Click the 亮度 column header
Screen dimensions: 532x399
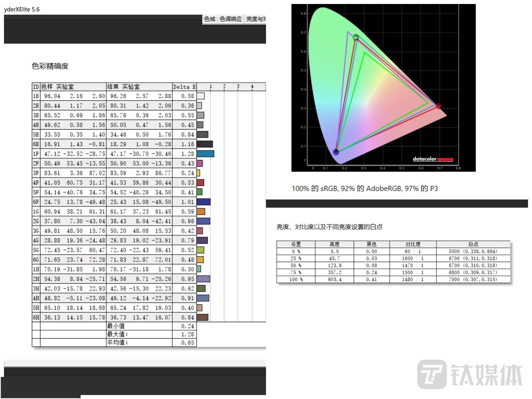point(334,244)
